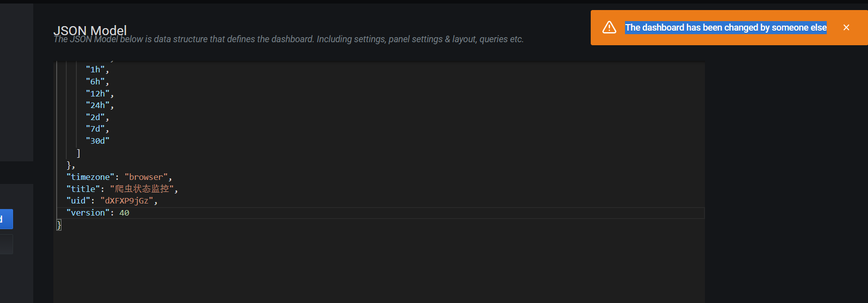This screenshot has height=303, width=868.
Task: Click the closing bracket of the intervals array
Action: pos(78,153)
